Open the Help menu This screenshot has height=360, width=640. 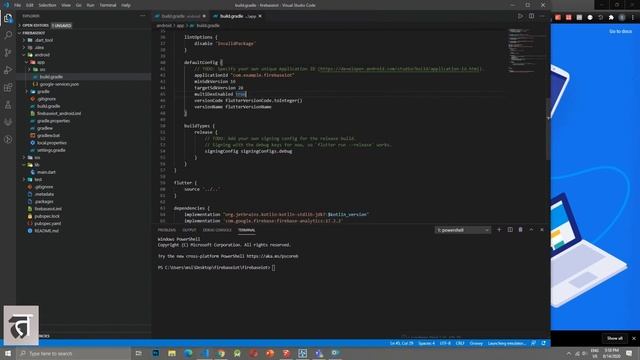pyautogui.click(x=126, y=5)
